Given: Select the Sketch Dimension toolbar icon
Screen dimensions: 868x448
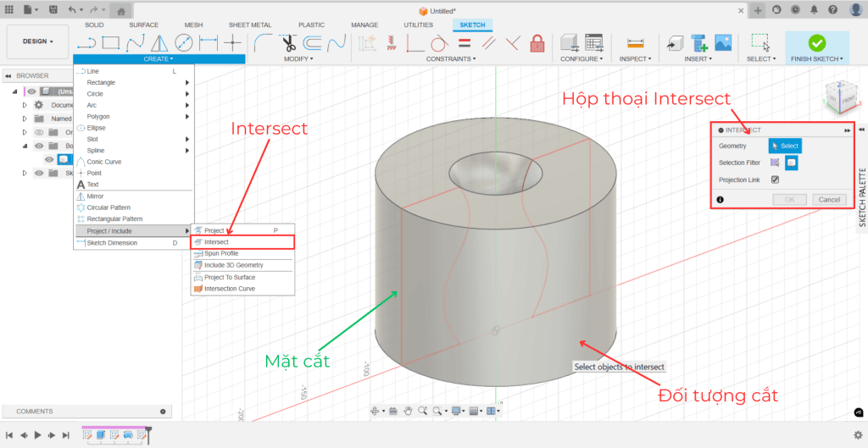Looking at the screenshot, I should [208, 42].
